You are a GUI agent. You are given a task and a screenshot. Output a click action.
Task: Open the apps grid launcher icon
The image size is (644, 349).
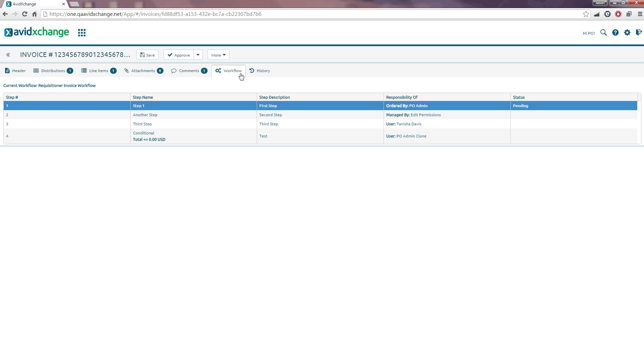click(82, 33)
